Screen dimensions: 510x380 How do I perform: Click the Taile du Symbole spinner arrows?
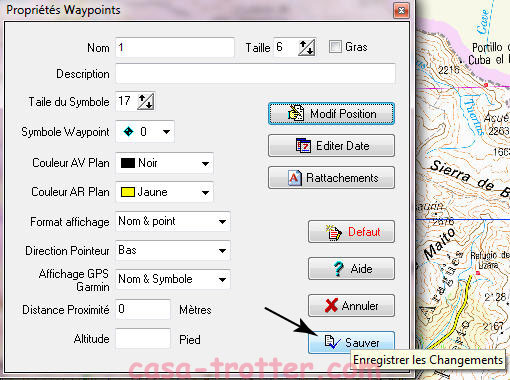146,101
